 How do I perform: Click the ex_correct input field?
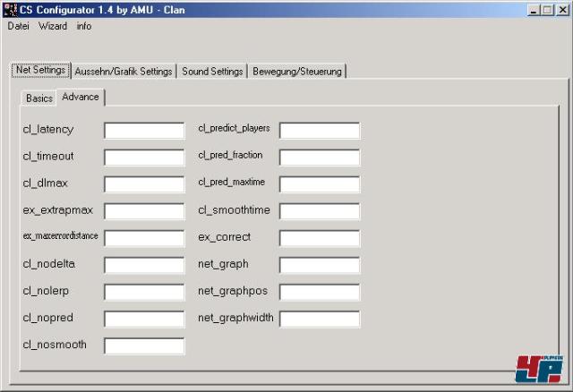(x=320, y=239)
